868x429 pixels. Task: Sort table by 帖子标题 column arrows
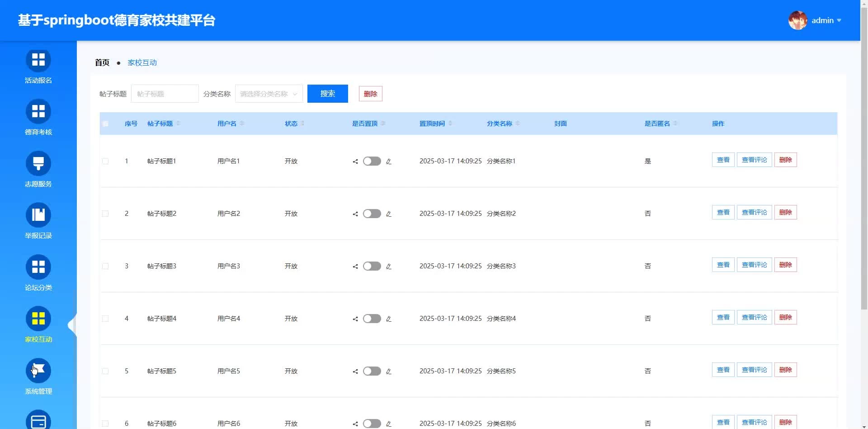point(179,124)
